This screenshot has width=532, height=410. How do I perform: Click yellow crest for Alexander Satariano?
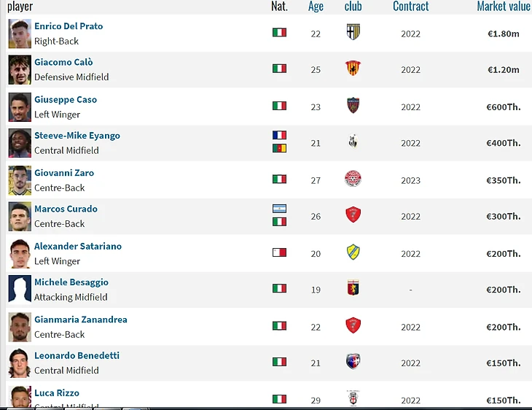353,252
